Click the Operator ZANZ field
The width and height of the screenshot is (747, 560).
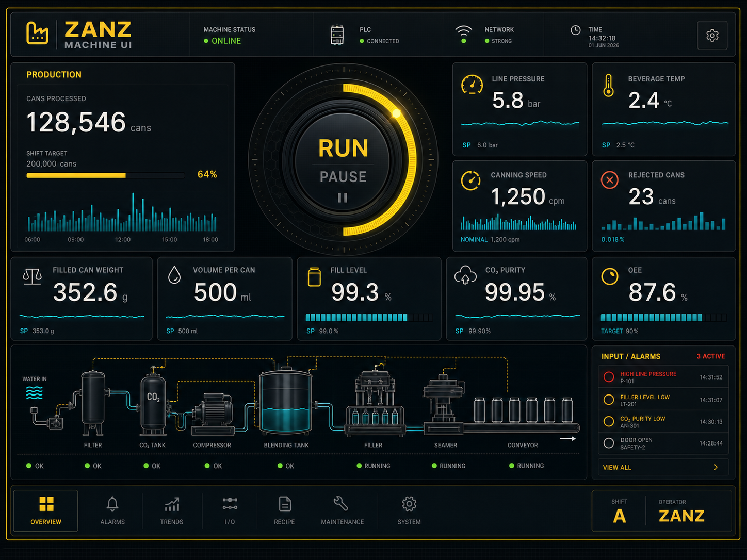click(681, 510)
